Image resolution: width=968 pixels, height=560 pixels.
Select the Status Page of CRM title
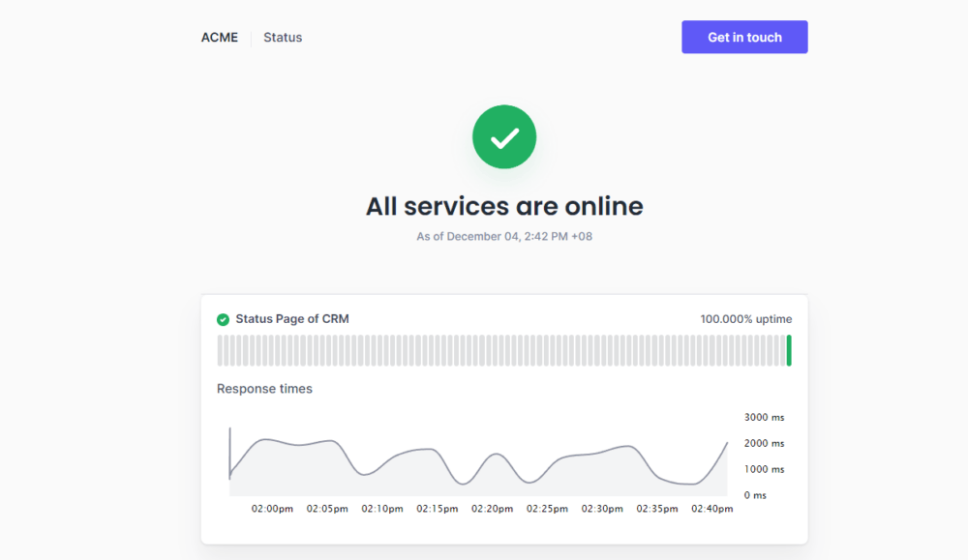click(x=291, y=319)
